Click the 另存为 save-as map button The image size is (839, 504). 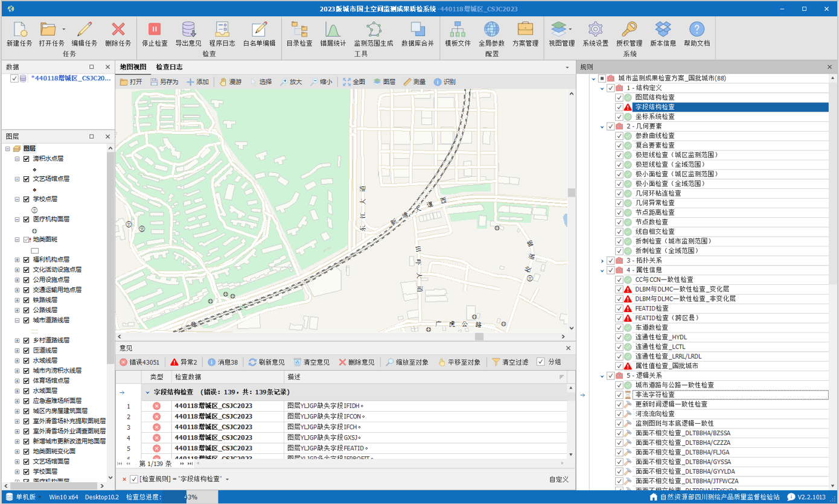(x=164, y=82)
